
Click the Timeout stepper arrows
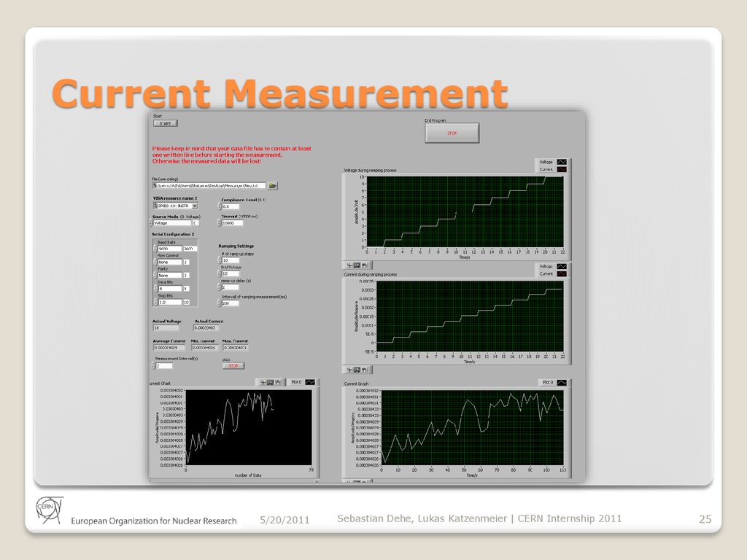pyautogui.click(x=220, y=223)
